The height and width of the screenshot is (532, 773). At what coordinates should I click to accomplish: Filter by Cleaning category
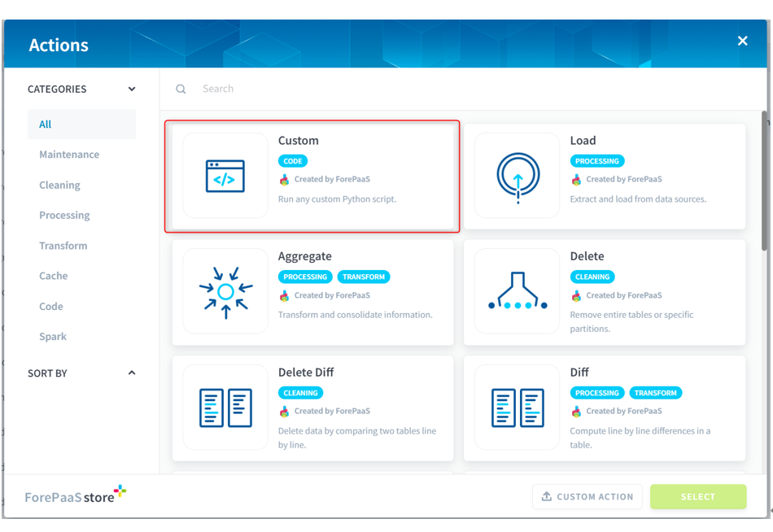tap(59, 185)
